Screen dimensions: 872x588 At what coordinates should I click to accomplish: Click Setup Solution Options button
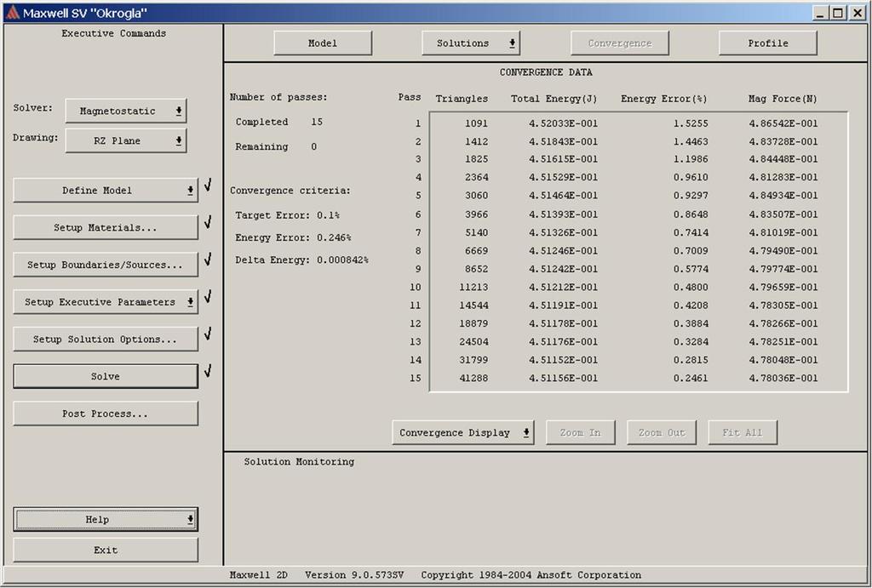point(105,339)
